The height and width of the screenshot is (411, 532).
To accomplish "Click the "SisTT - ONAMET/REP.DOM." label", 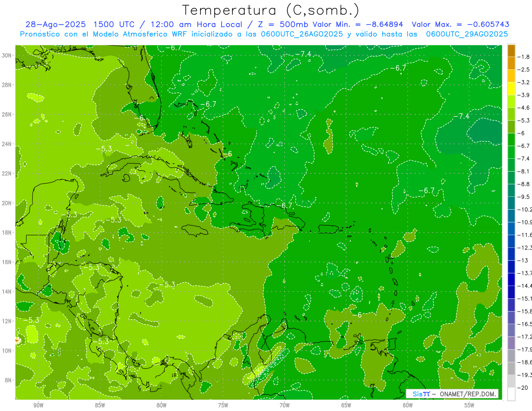I will tap(452, 394).
